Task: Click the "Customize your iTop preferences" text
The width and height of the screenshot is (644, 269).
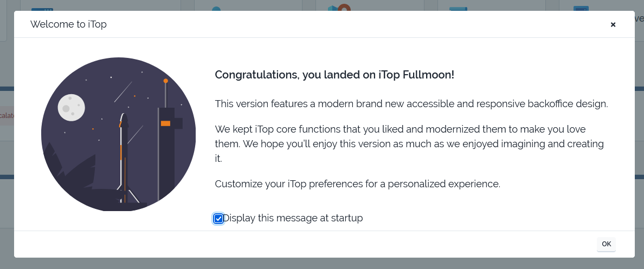Action: click(357, 183)
